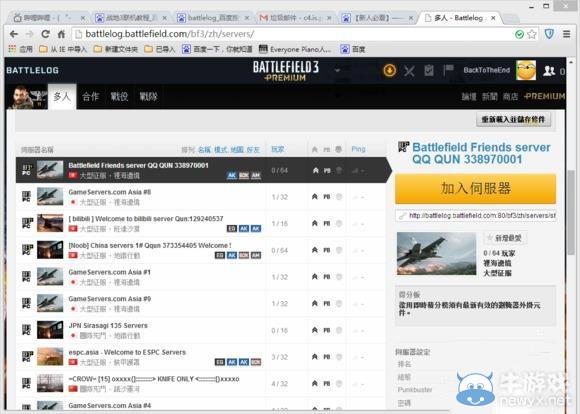Click the AK badge on Battlefield Friends server
This screenshot has width=580, height=414.
[232, 175]
